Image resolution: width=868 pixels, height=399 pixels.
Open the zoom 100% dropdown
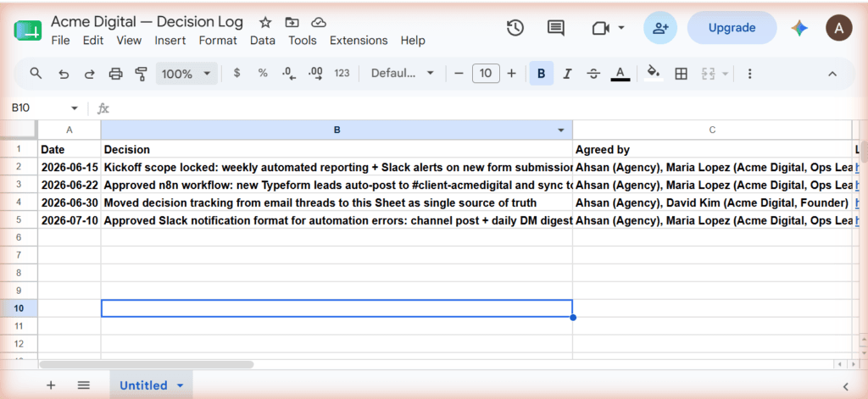[x=186, y=74]
